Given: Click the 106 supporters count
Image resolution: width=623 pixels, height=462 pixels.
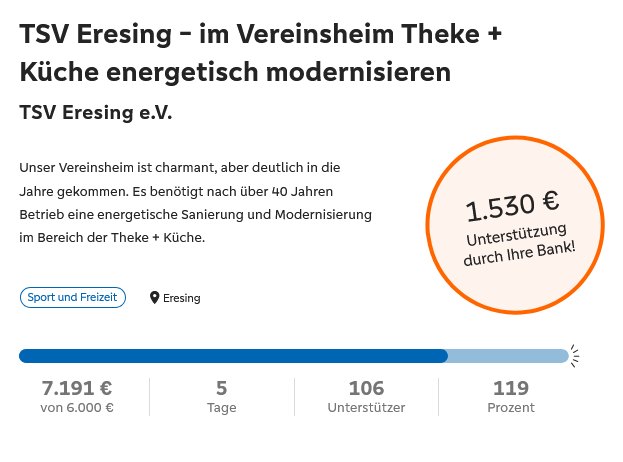Looking at the screenshot, I should (366, 388).
